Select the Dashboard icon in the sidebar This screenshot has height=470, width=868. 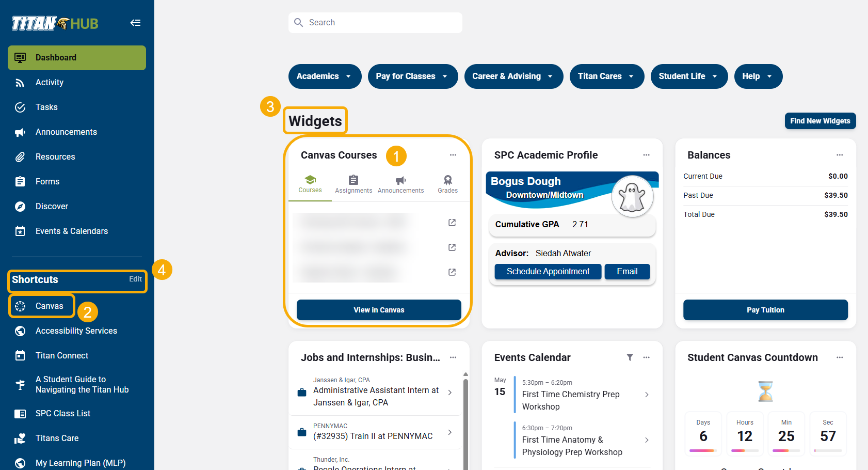tap(20, 57)
